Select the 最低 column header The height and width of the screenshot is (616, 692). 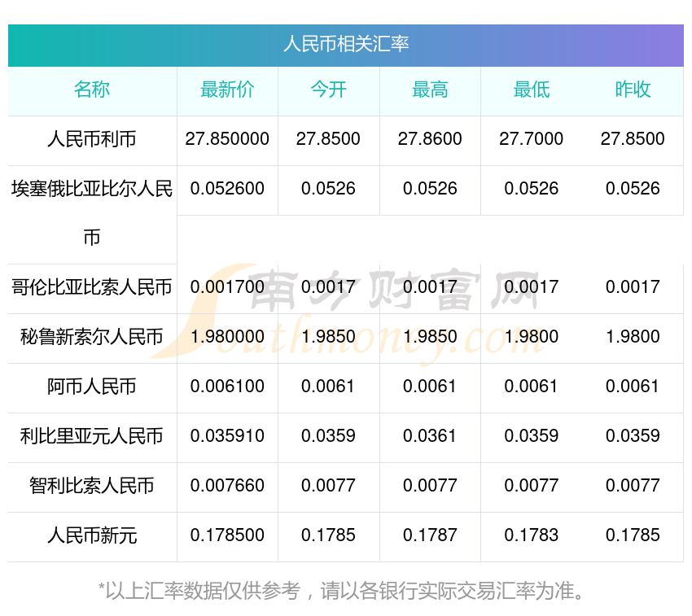coord(532,90)
